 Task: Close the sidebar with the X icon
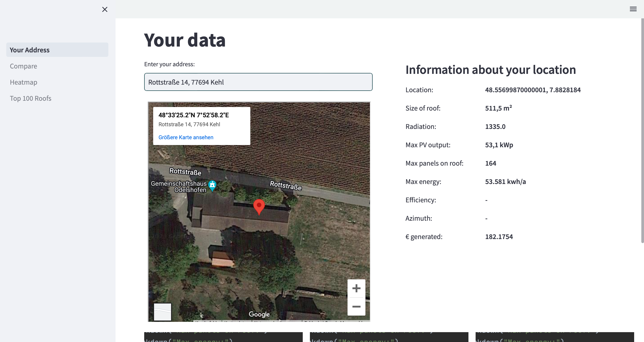105,9
